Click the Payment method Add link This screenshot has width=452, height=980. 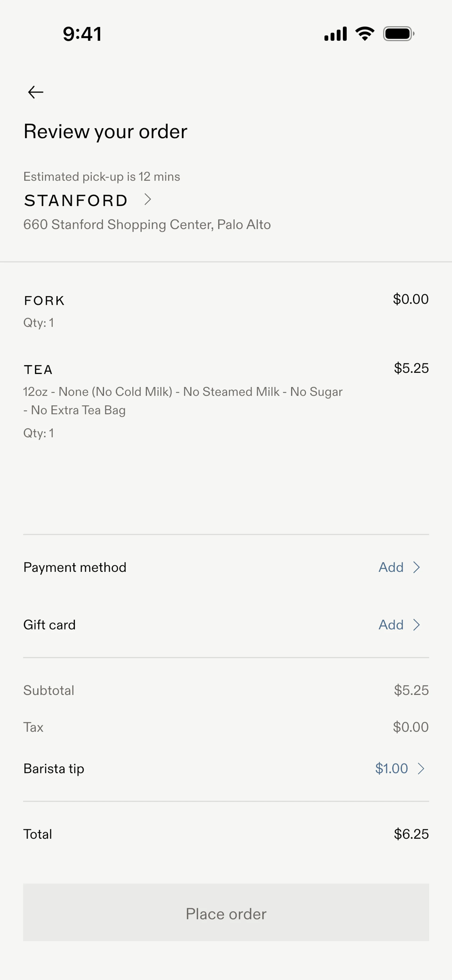click(x=391, y=567)
